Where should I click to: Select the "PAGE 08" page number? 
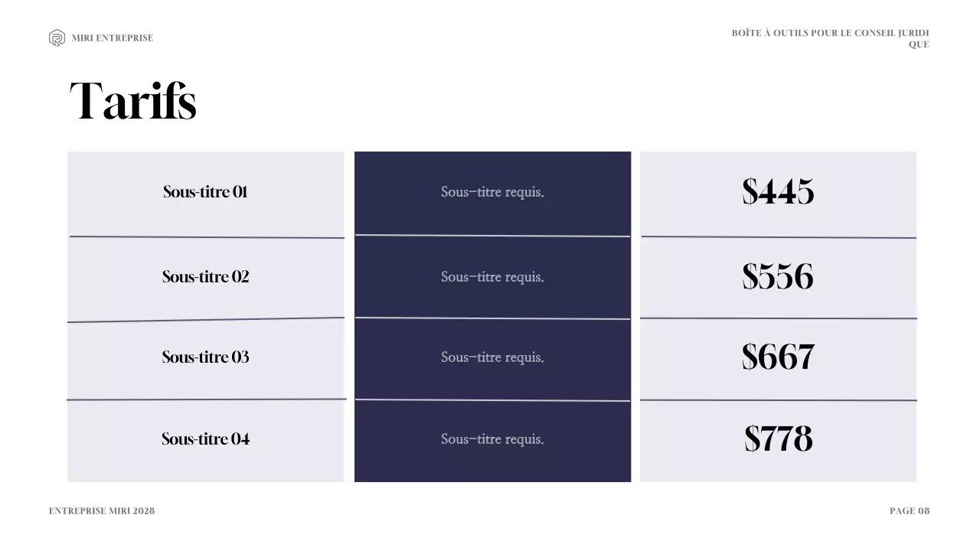tap(910, 511)
